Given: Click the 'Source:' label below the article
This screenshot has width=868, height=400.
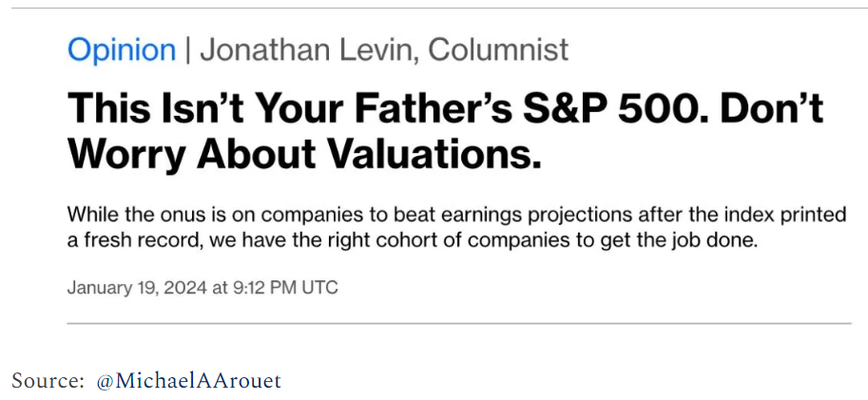Looking at the screenshot, I should point(48,381).
